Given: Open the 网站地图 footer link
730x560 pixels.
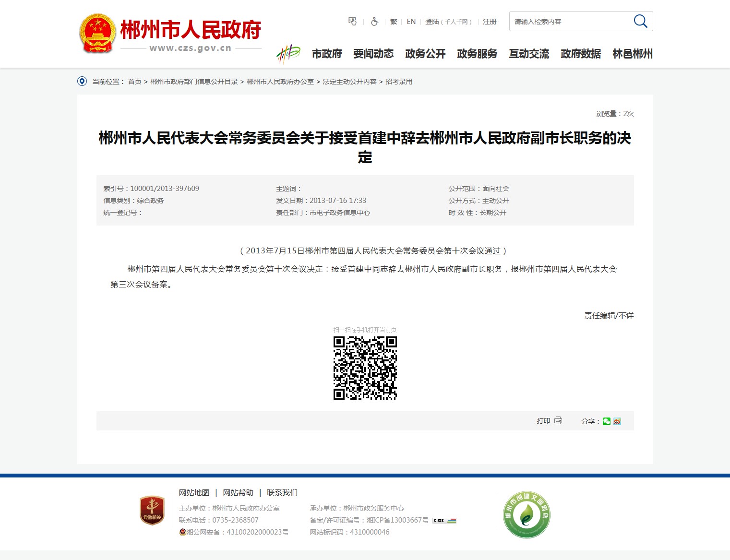Looking at the screenshot, I should 194,493.
